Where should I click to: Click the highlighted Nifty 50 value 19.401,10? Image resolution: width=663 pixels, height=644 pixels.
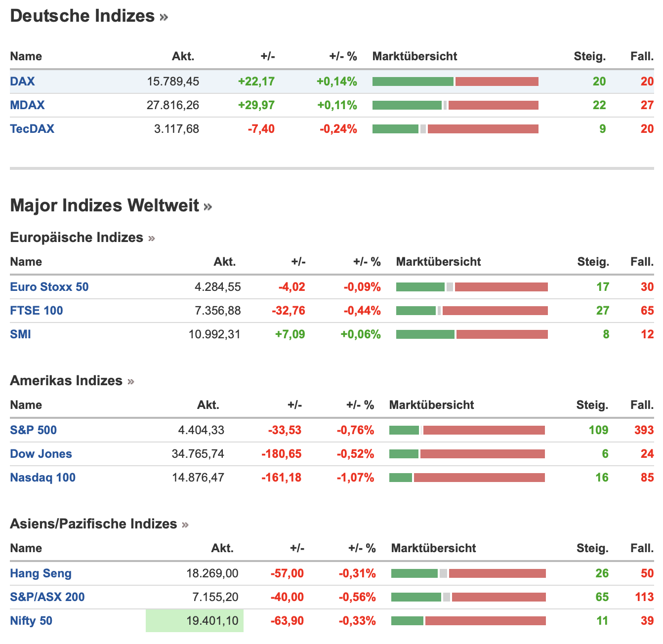pos(212,621)
